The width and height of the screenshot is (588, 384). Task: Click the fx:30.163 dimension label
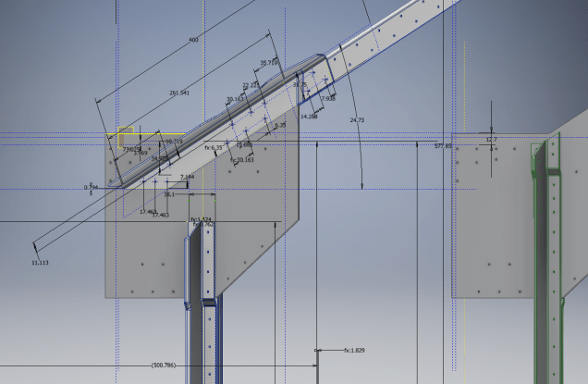tap(242, 160)
